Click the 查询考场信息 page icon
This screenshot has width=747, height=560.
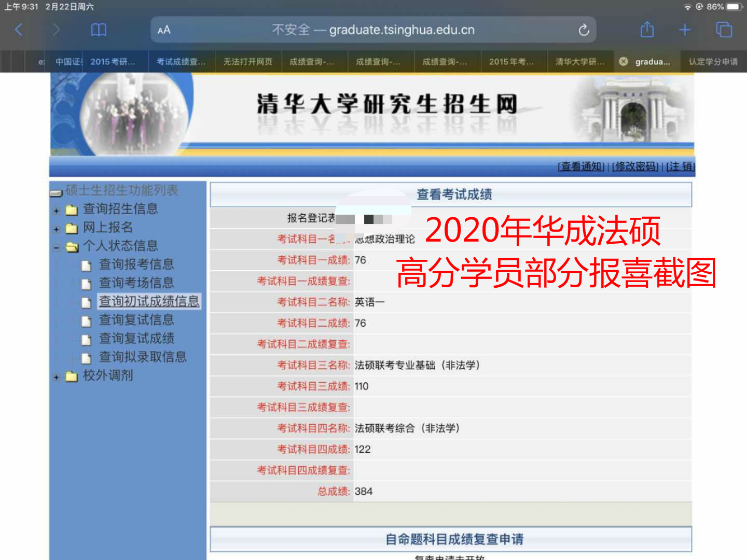[87, 284]
